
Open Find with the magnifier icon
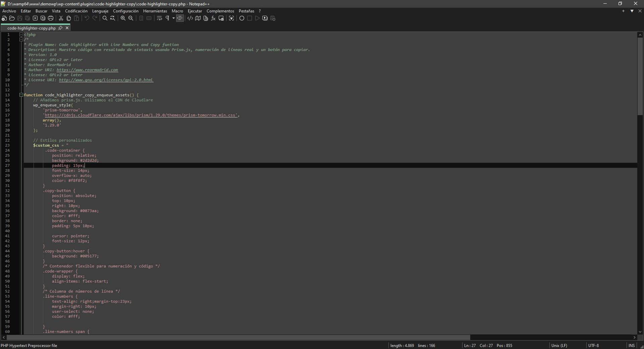click(105, 18)
